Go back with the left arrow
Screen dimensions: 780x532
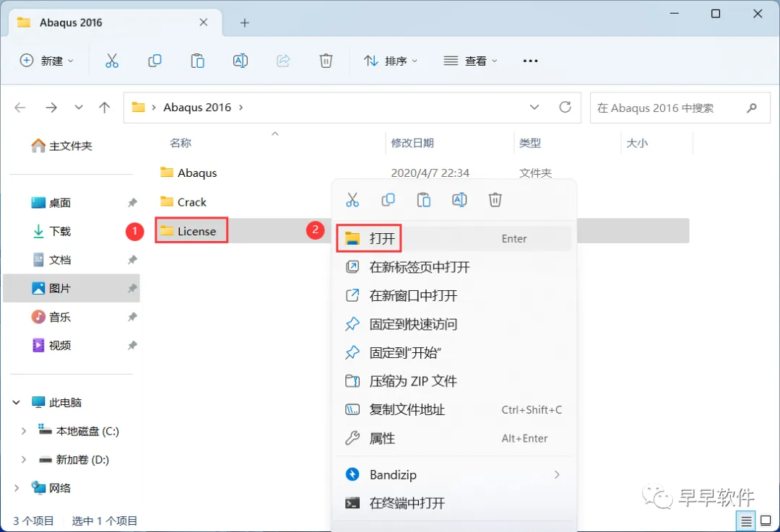pos(20,108)
